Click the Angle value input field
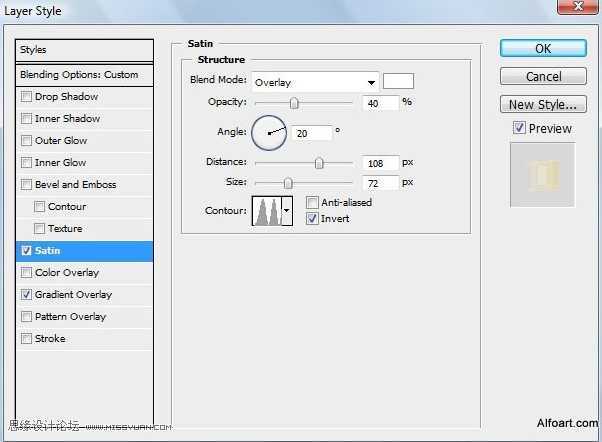This screenshot has width=602, height=442. coord(311,133)
